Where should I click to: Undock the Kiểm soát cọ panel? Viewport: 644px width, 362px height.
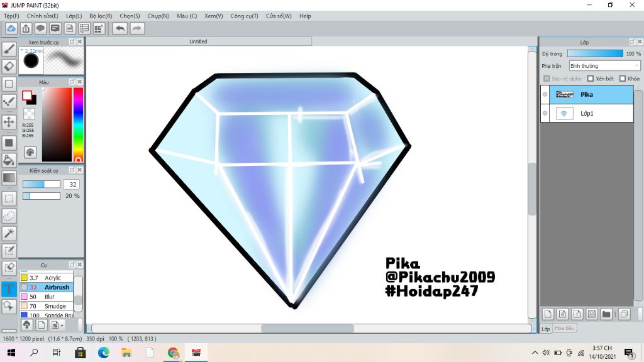(72, 170)
